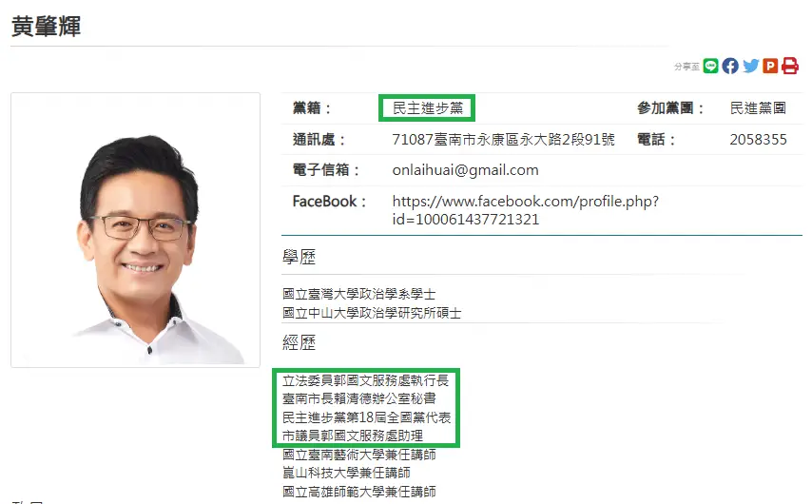Viewport: 812px width, 504px height.
Task: Select the 黄肇輝 page heading
Action: (46, 27)
